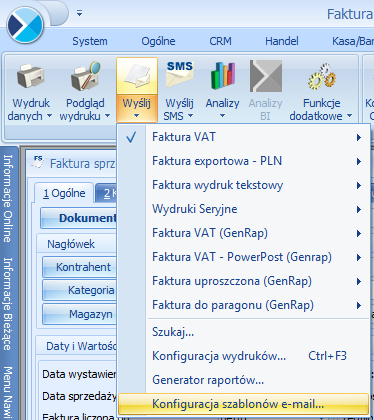Open the Ogólne ribbon tab
Image resolution: width=374 pixels, height=420 pixels.
pyautogui.click(x=158, y=41)
